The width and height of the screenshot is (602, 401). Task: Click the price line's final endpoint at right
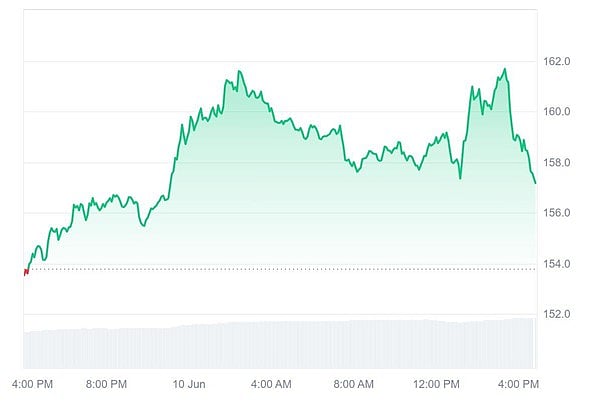click(535, 183)
